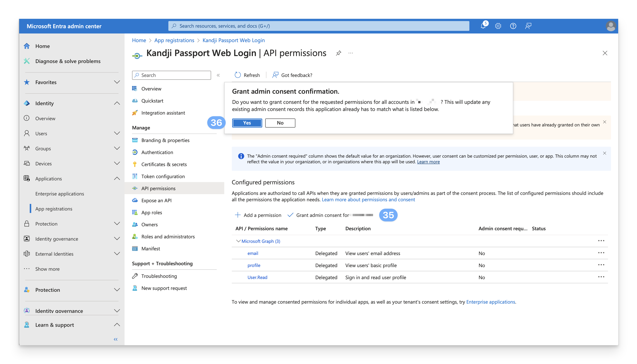Open the notifications bell icon
The image size is (637, 364).
point(483,26)
